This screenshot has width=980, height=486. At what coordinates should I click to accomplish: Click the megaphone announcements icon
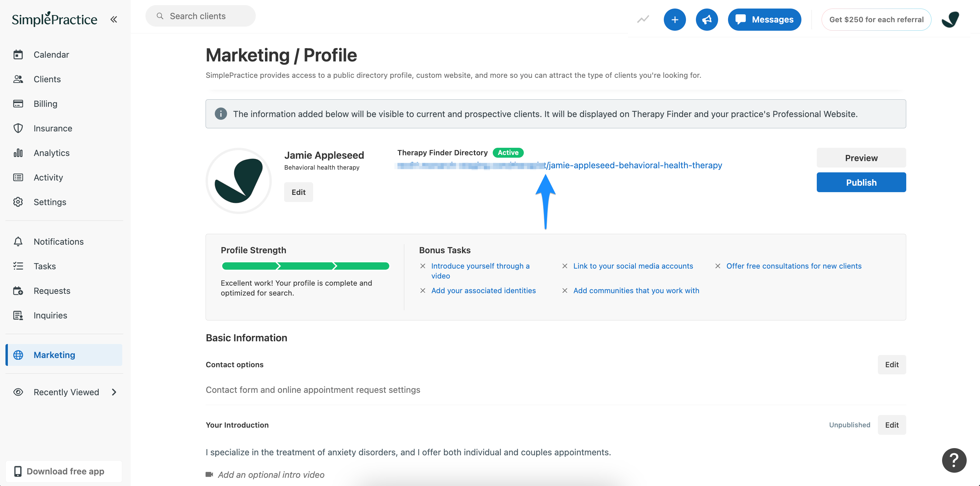[x=706, y=19]
